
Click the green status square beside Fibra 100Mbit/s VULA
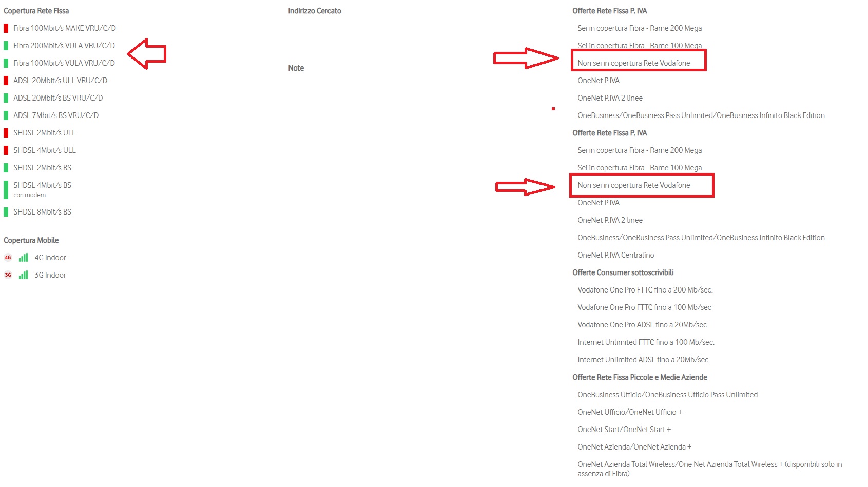(x=6, y=63)
